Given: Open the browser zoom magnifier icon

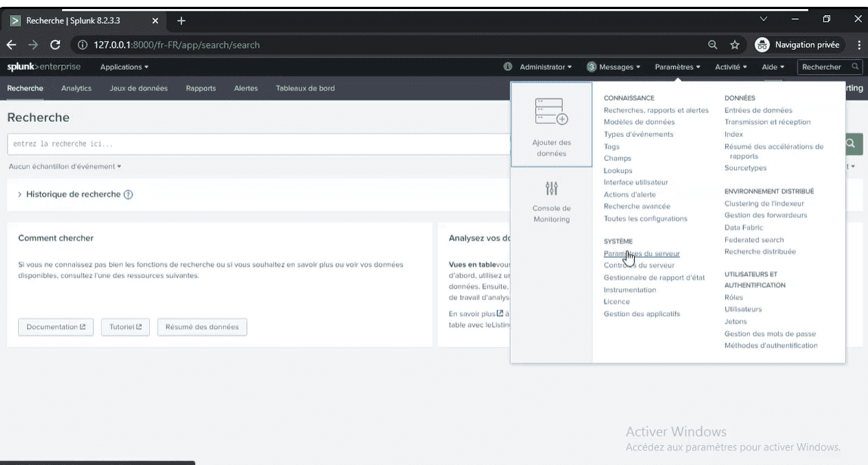Looking at the screenshot, I should pos(712,45).
